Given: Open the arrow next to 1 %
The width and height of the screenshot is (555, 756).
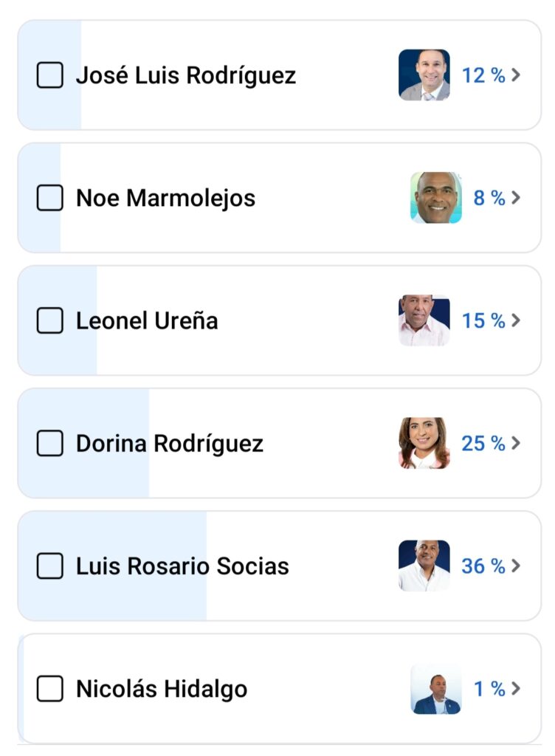Looking at the screenshot, I should (x=516, y=689).
